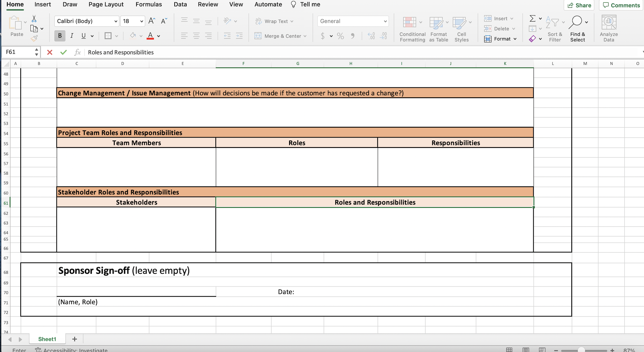Click the Share button
This screenshot has height=352, width=644.
[579, 5]
